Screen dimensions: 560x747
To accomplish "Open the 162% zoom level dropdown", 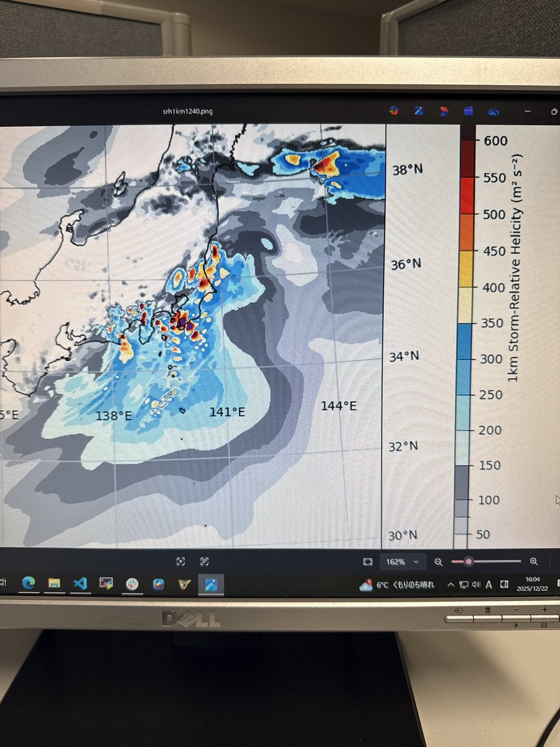I will click(x=403, y=561).
